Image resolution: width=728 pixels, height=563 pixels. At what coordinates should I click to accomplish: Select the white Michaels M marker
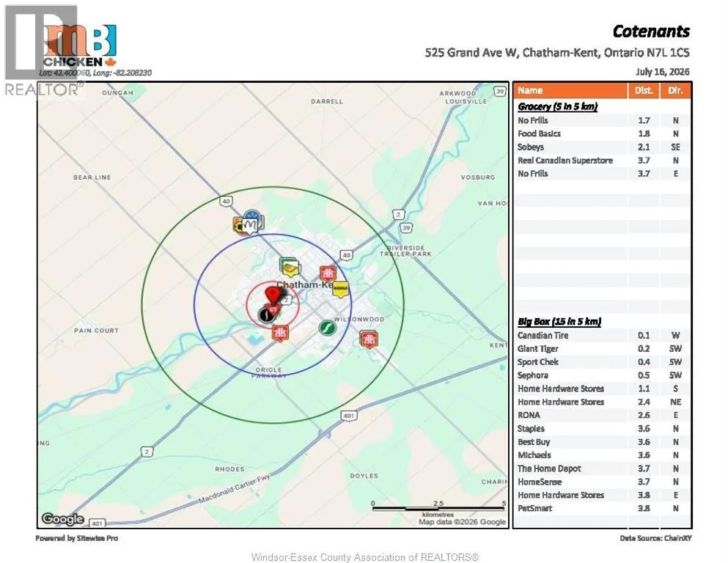point(250,226)
